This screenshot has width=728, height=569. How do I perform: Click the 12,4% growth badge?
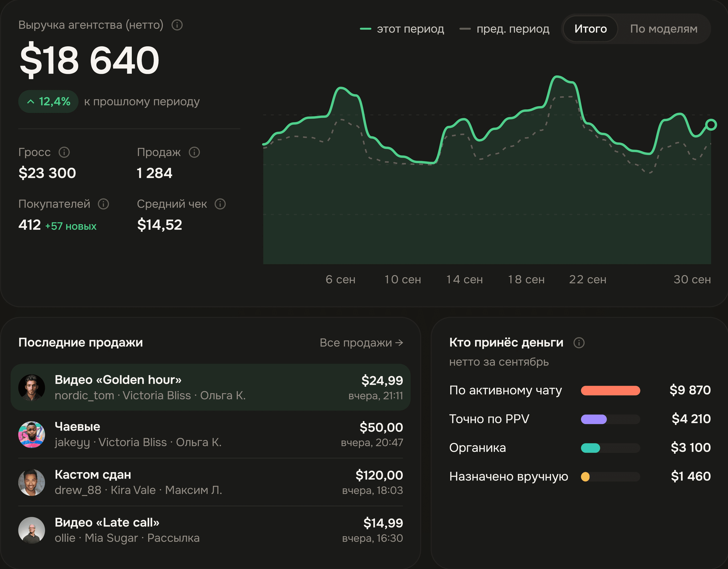click(x=48, y=101)
